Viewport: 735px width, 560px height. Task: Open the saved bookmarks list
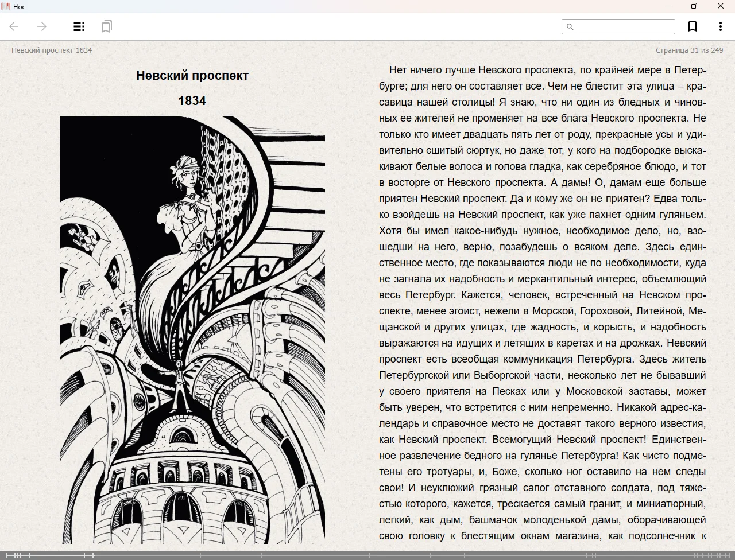click(106, 26)
